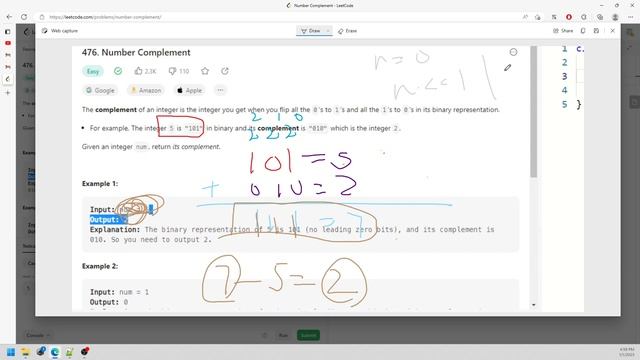Click the leetcode.com address bar
The height and width of the screenshot is (360, 640).
105,17
